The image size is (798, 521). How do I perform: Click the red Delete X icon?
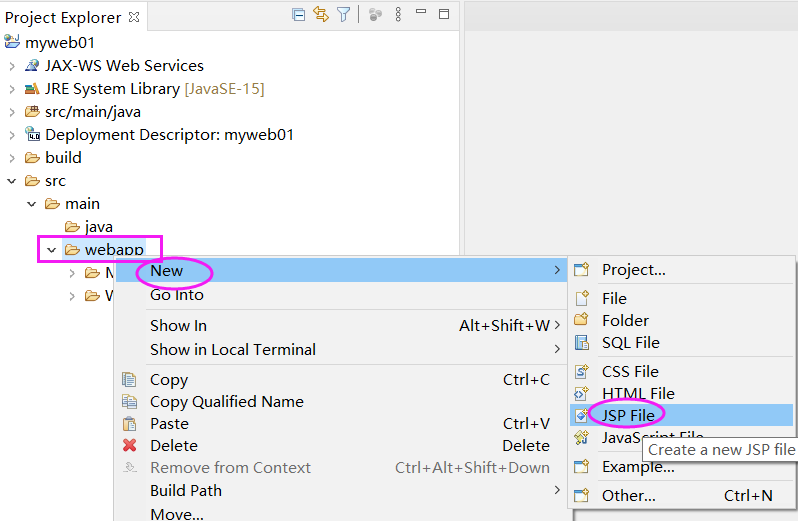point(130,445)
